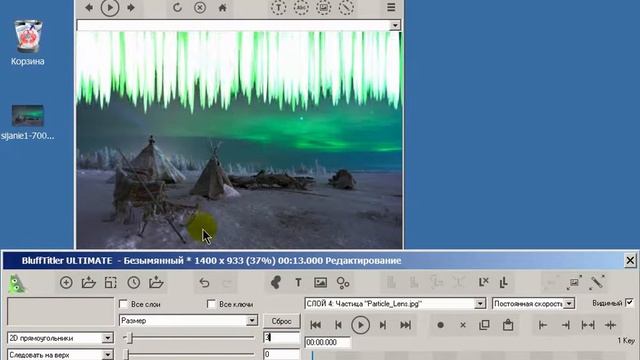Screen dimensions: 640x360
Task: Click the green BluffTitler mascot icon
Action: [x=17, y=284]
